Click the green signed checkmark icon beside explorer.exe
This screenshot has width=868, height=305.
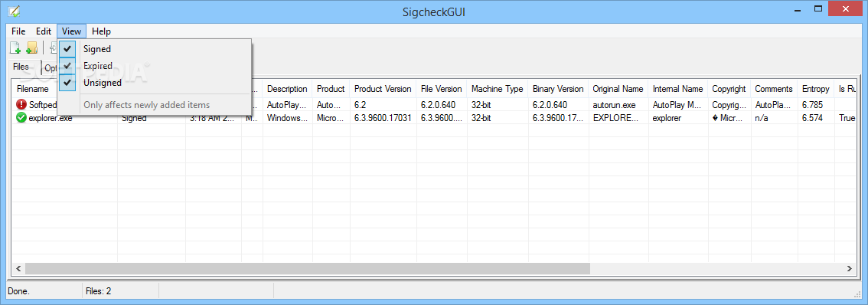pos(21,117)
